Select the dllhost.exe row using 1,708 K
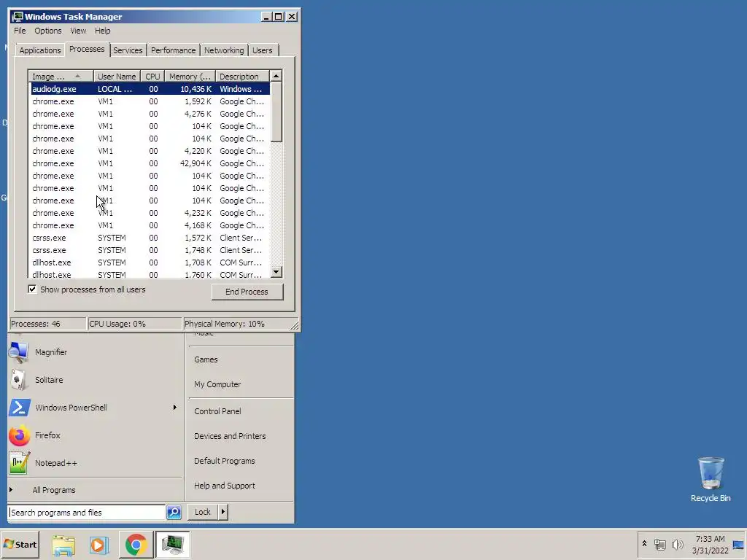 pos(150,262)
